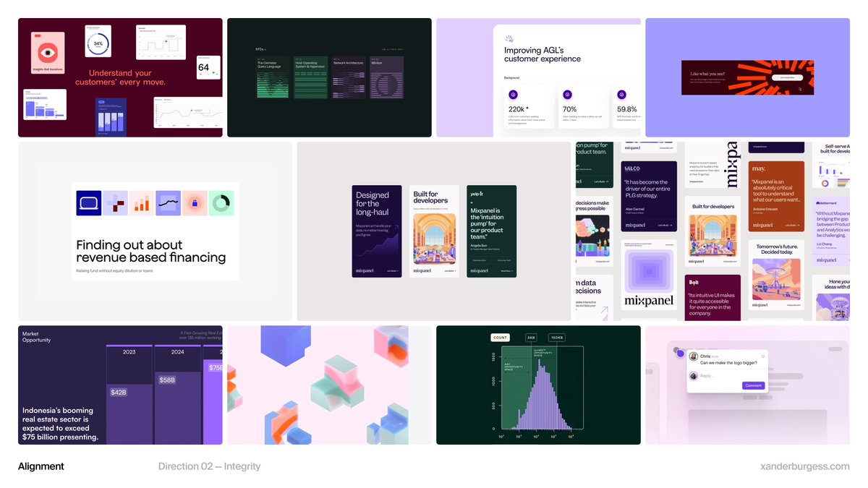Click the Market Opportunity label
The image size is (868, 488).
click(36, 337)
